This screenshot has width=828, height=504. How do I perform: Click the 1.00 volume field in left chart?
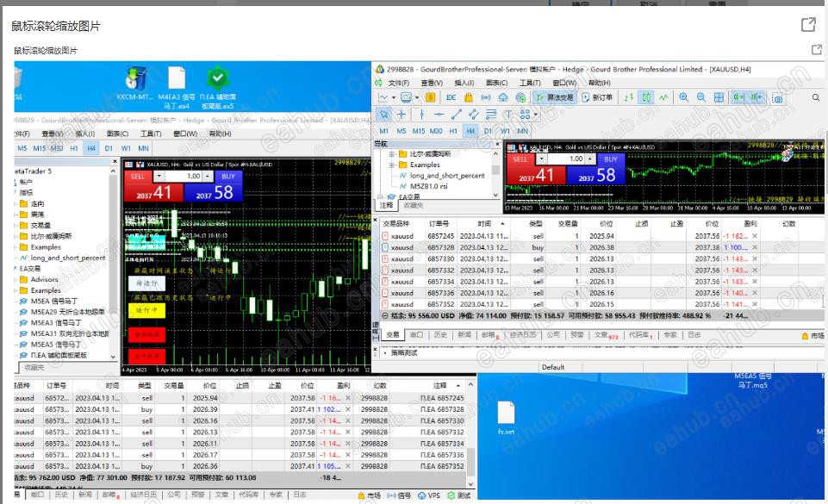(x=184, y=177)
